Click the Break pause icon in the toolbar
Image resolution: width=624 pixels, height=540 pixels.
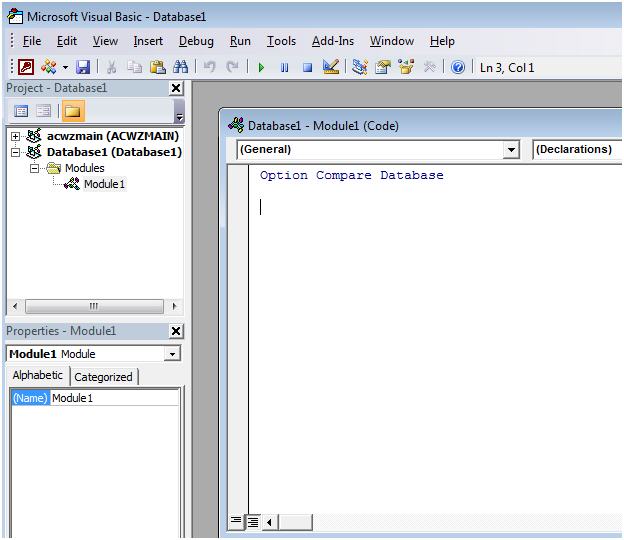[x=284, y=68]
